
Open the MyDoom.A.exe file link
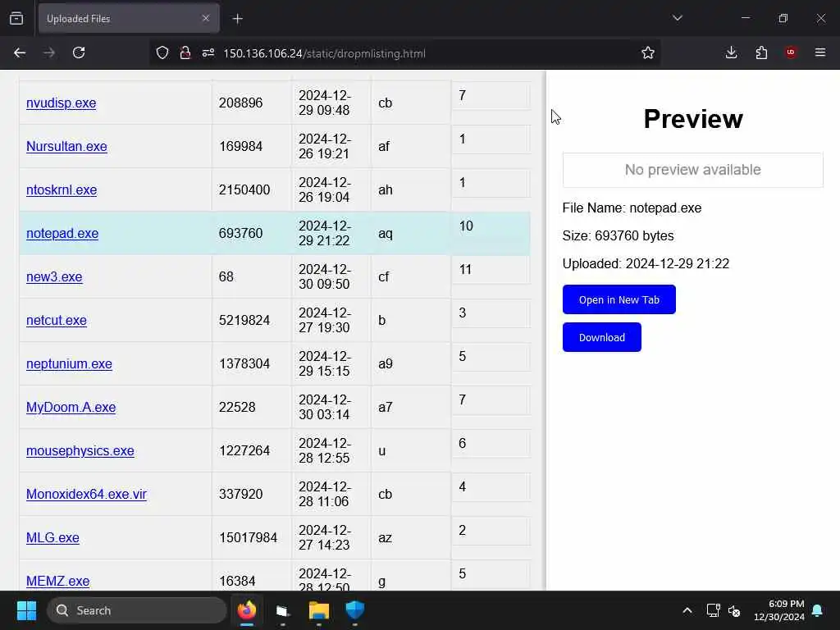[x=71, y=407]
